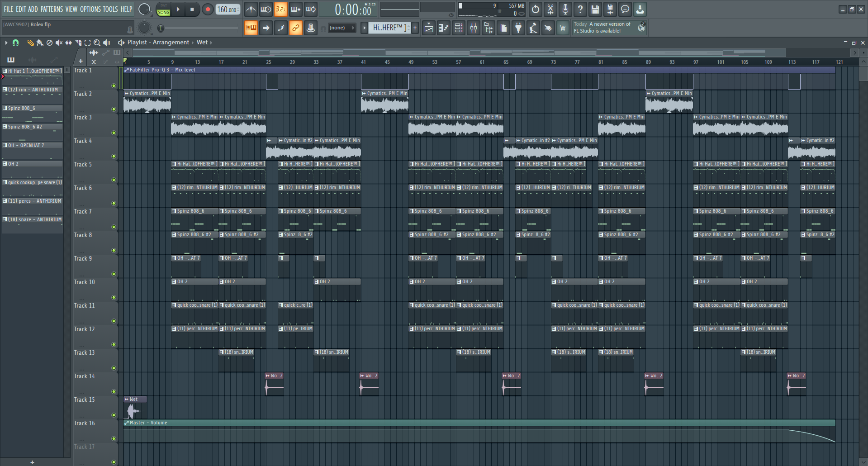Open the project info chat bubble
Viewport: 868px width, 466px height.
(x=625, y=9)
